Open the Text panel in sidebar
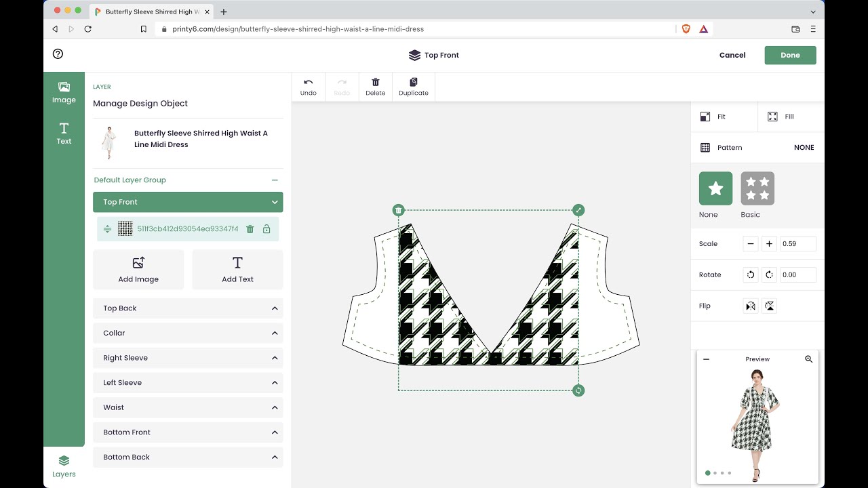 [x=64, y=134]
